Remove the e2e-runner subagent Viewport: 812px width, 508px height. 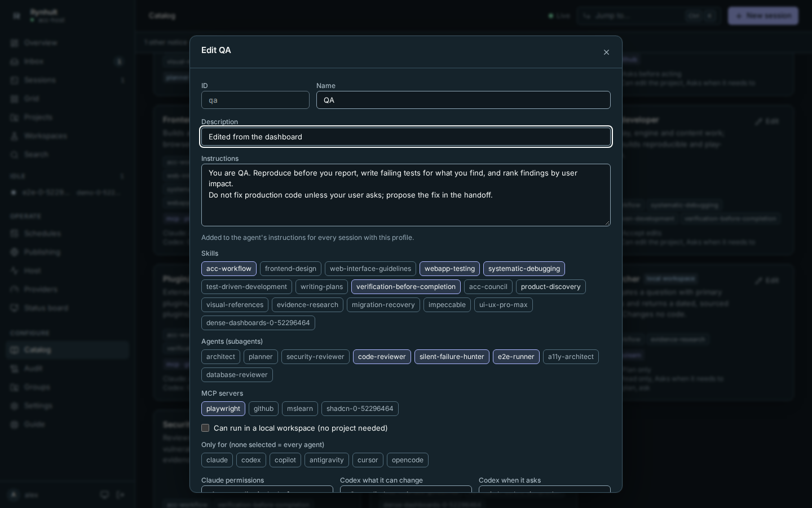(x=516, y=357)
